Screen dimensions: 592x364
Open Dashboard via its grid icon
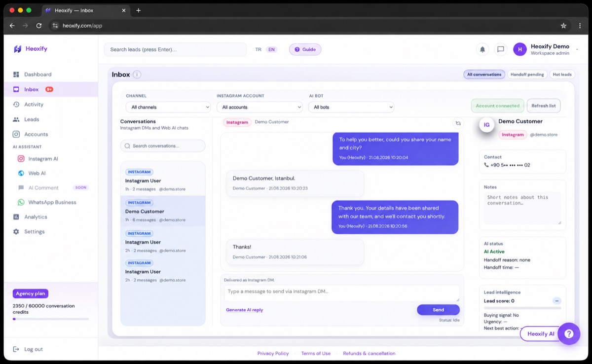[x=16, y=74]
